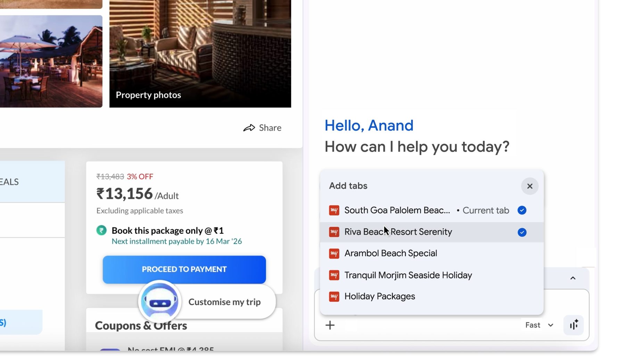The height and width of the screenshot is (362, 644).
Task: Close the Add tabs popup
Action: pos(529,186)
